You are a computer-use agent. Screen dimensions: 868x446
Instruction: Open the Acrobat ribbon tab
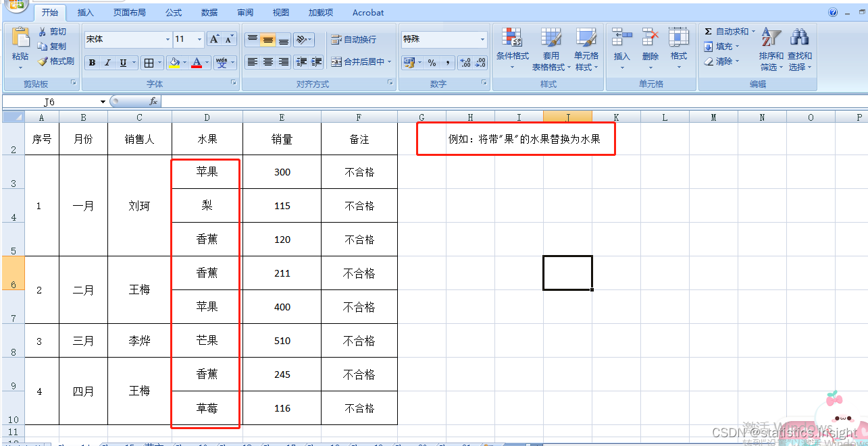pos(367,11)
